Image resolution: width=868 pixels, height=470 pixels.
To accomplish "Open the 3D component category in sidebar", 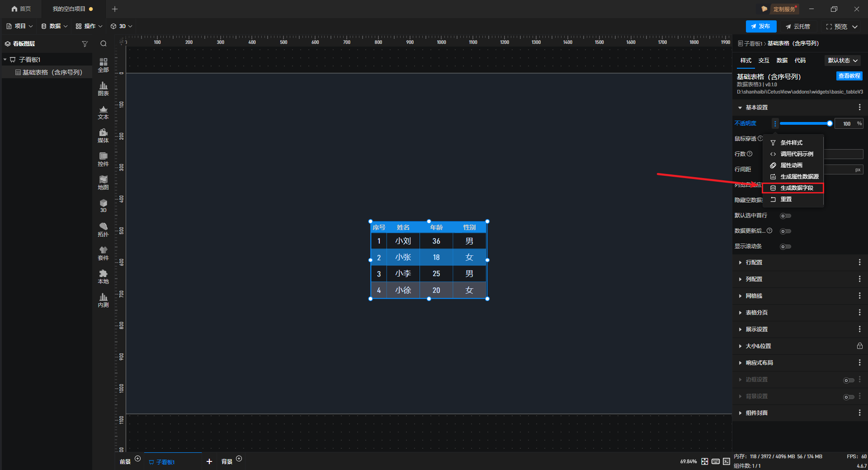I will point(103,206).
